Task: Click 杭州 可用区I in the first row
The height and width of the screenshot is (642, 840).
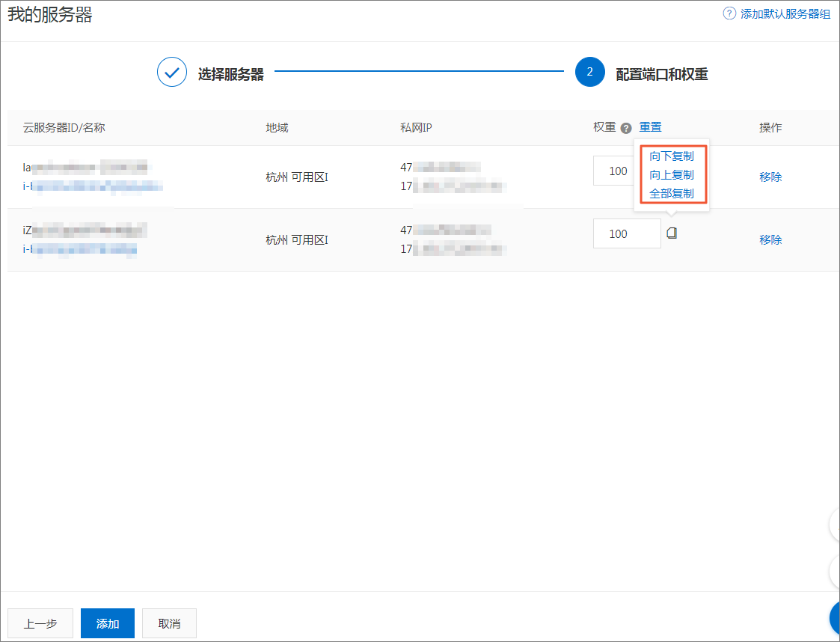Action: pyautogui.click(x=297, y=177)
